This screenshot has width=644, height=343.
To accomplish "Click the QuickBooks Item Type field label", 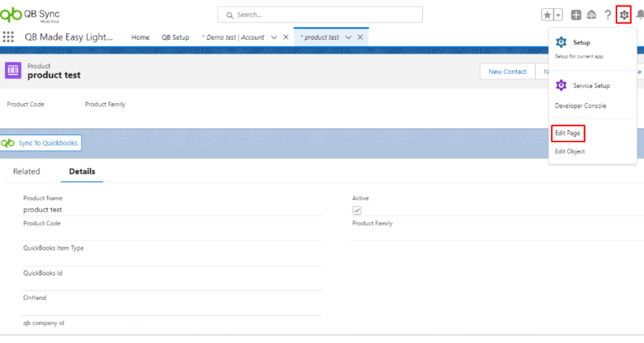I will 53,248.
